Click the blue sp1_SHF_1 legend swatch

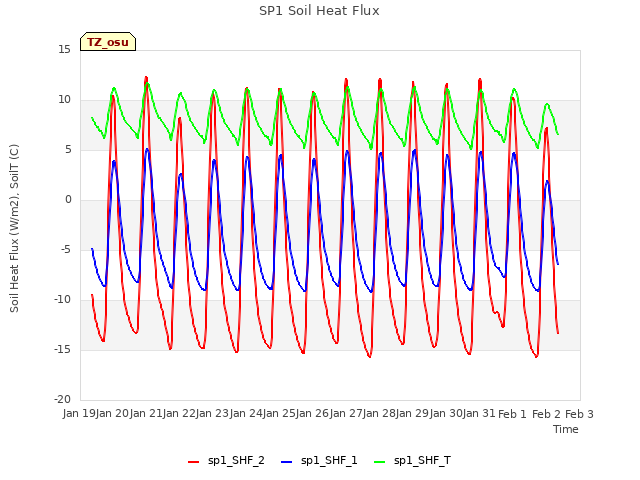(x=287, y=462)
